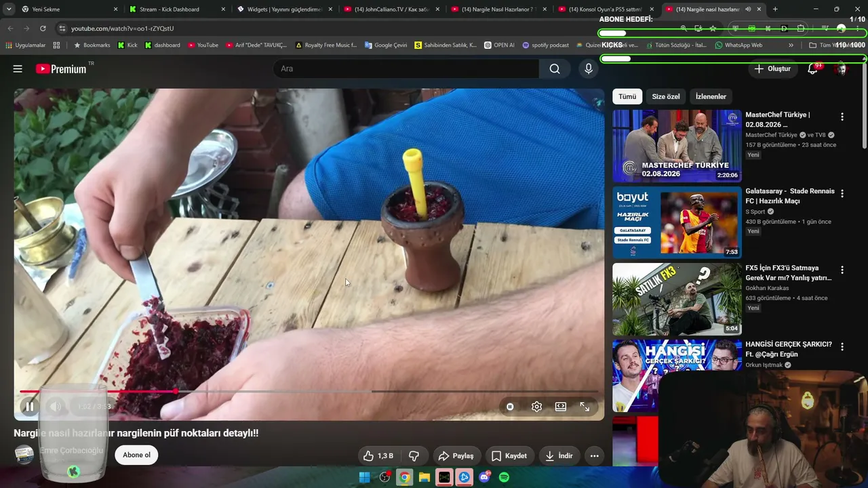Open the Gokhan Karakas channel name
The height and width of the screenshot is (488, 868).
point(767,288)
